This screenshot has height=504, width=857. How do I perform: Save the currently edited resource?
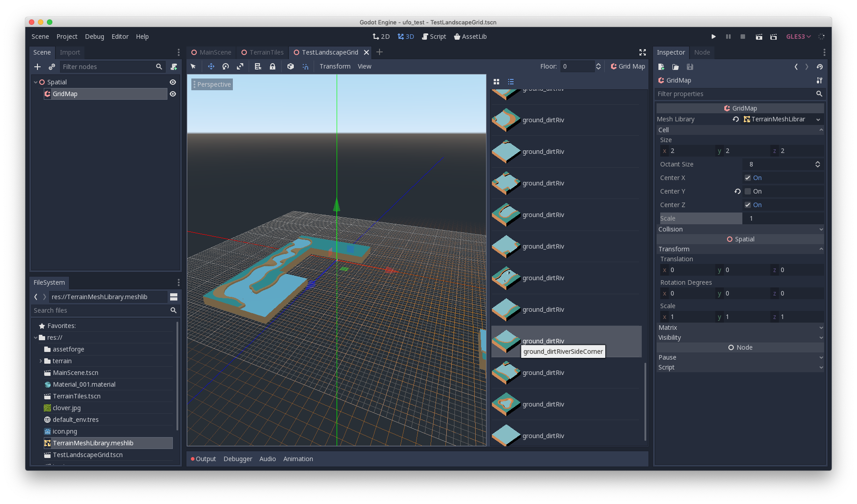[x=690, y=67]
